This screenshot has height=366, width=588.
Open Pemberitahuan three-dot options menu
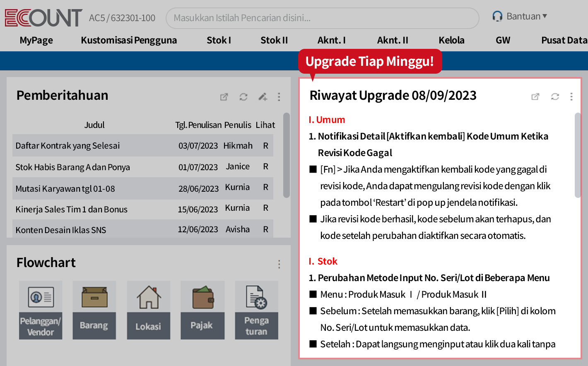[279, 97]
